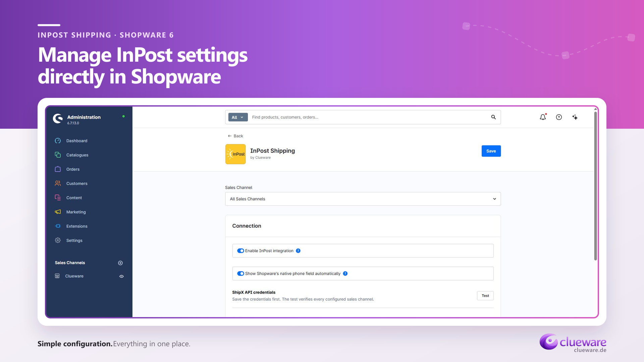Click the Save button

tap(491, 151)
